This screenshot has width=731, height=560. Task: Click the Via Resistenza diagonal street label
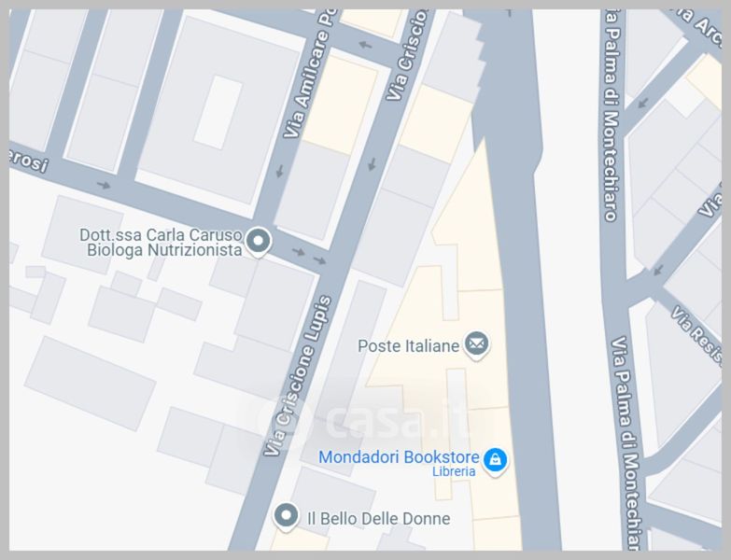pos(696,335)
